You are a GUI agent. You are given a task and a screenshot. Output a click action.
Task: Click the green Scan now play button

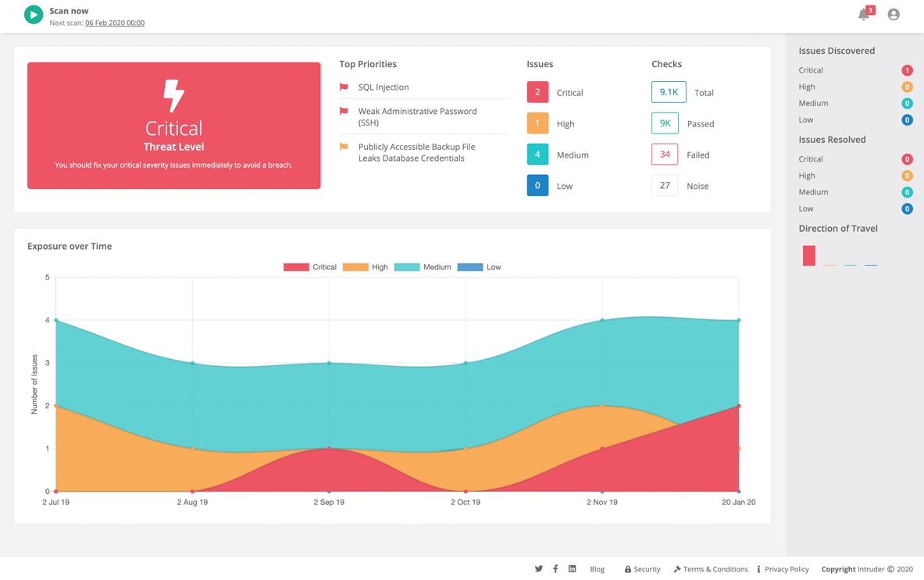click(34, 15)
